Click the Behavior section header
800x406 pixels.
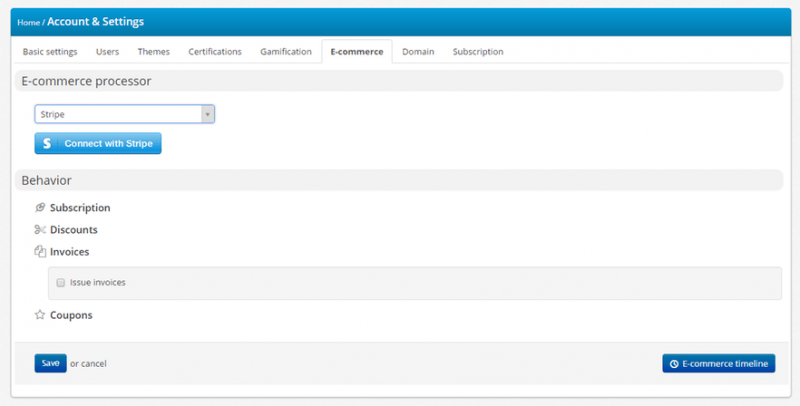pos(399,180)
